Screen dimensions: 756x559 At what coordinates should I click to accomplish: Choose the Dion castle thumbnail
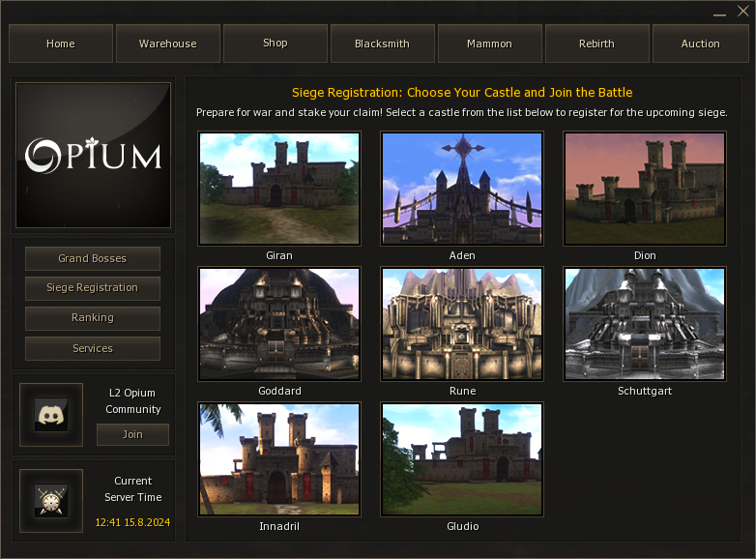click(x=645, y=188)
